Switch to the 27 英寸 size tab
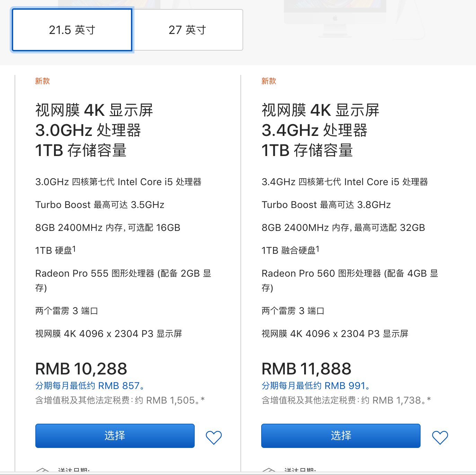 tap(187, 30)
